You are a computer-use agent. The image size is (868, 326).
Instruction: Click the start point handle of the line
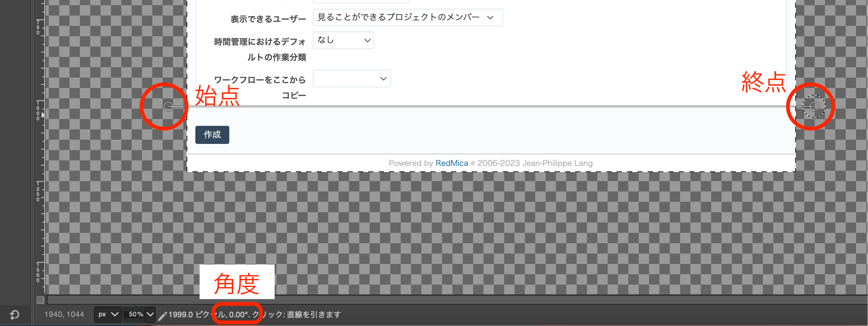pos(168,106)
